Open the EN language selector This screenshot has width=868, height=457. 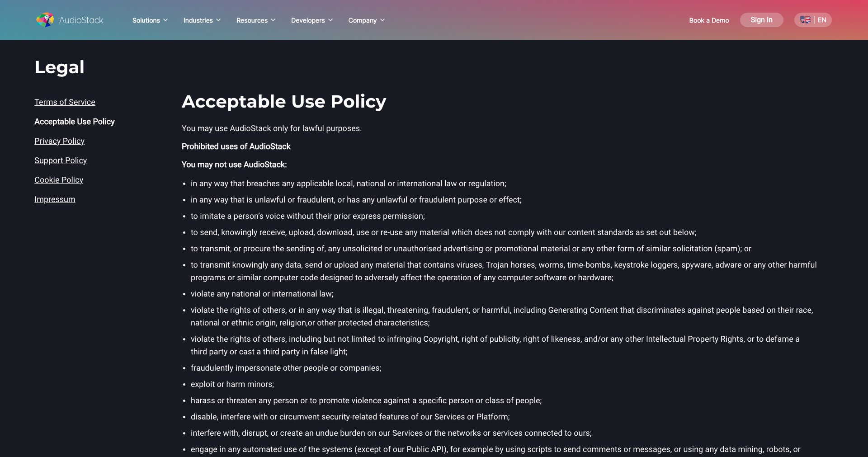(813, 20)
